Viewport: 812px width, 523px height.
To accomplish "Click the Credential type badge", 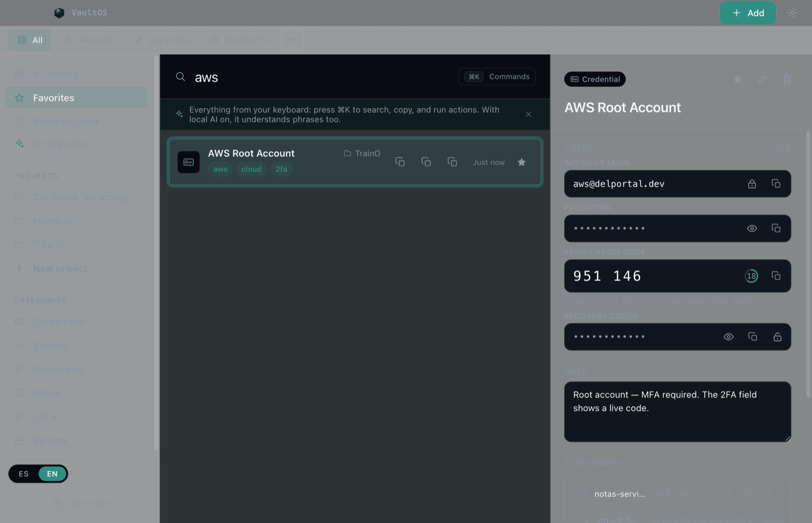I will (x=595, y=79).
